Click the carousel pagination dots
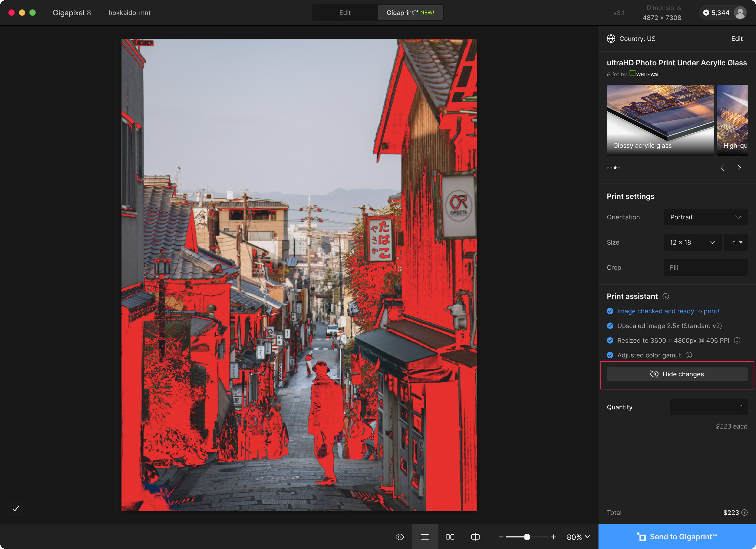Viewport: 756px width, 549px height. click(613, 168)
